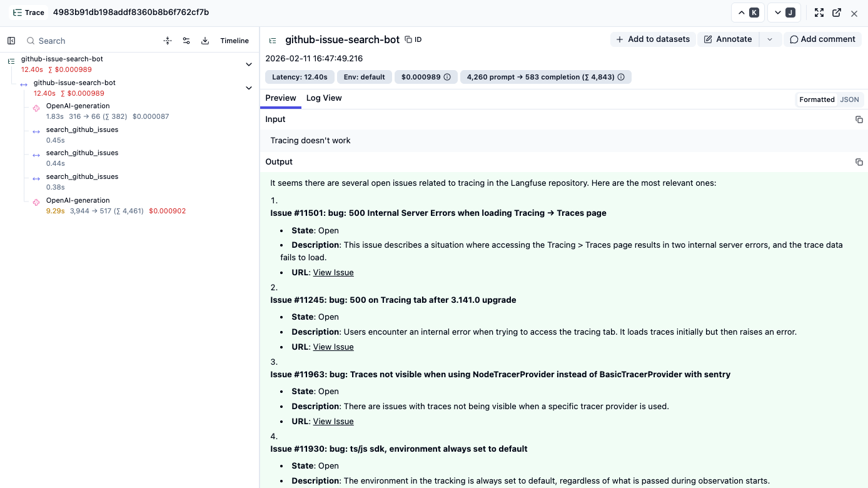Copy the Input section content
Viewport: 868px width, 488px height.
(x=859, y=119)
